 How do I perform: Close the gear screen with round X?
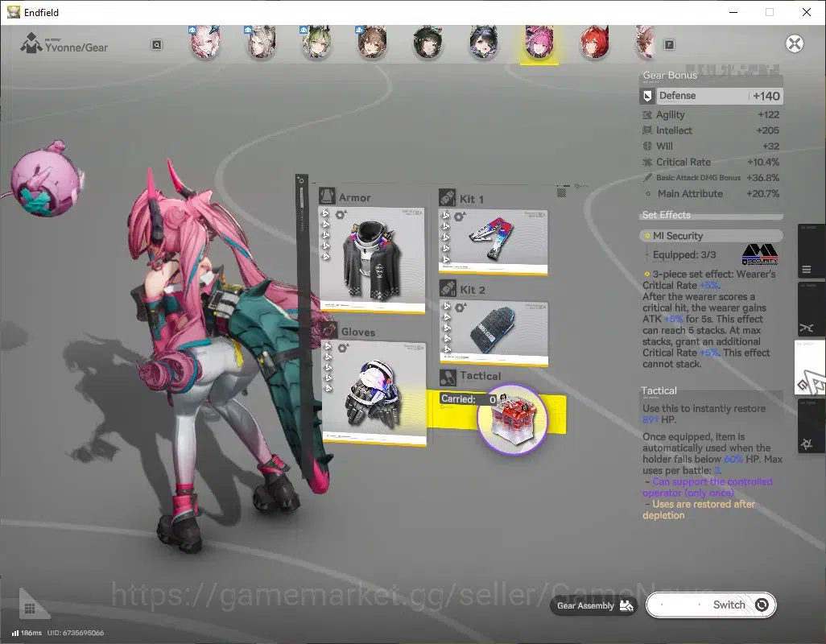(795, 43)
